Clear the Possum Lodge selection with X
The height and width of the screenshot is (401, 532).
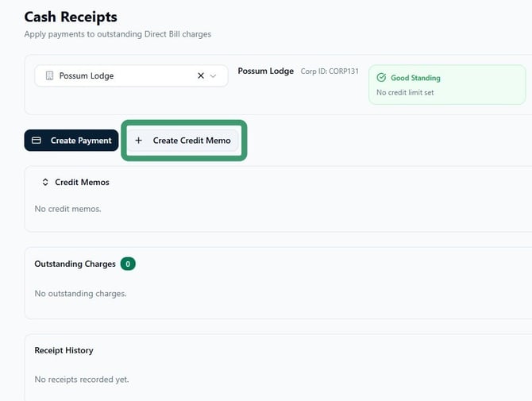click(201, 75)
